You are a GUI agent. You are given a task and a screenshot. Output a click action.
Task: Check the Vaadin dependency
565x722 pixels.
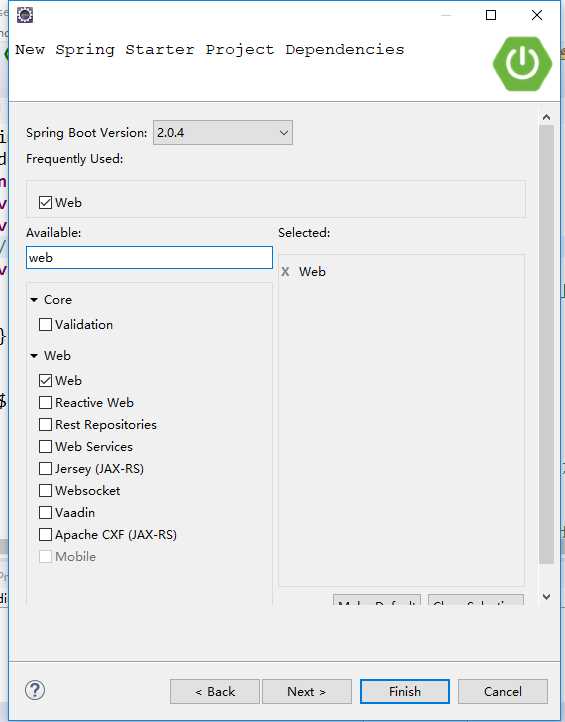coord(46,512)
